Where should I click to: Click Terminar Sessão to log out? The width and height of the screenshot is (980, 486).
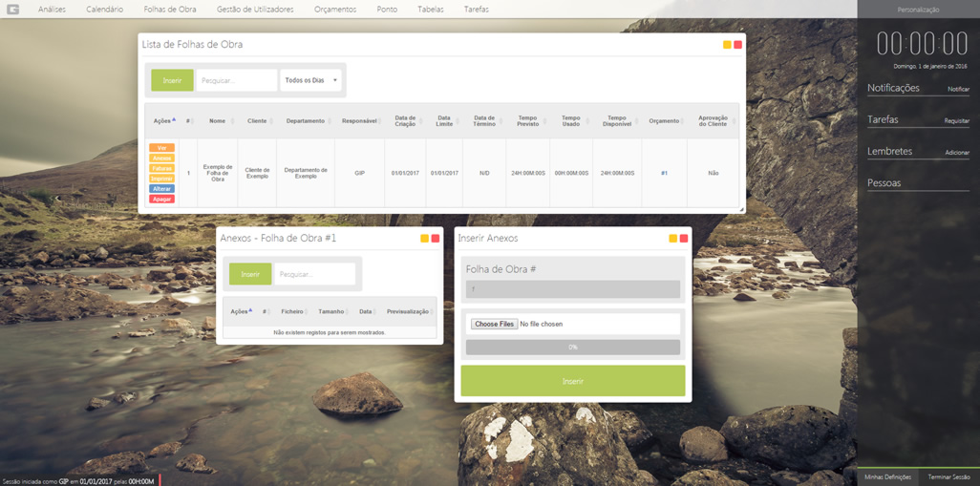pyautogui.click(x=948, y=476)
